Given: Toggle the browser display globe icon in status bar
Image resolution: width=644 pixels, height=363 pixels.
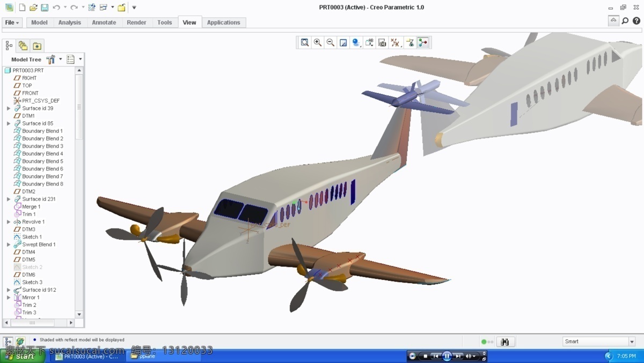Looking at the screenshot, I should point(20,342).
